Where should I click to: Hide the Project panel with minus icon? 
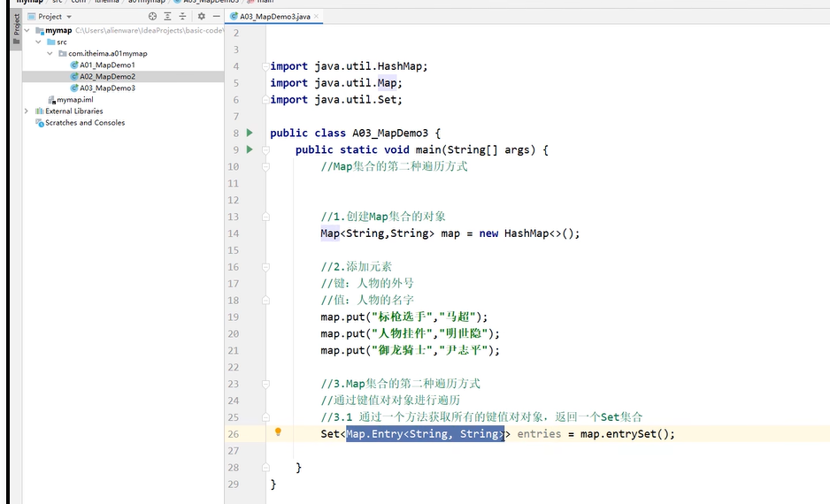(x=216, y=17)
